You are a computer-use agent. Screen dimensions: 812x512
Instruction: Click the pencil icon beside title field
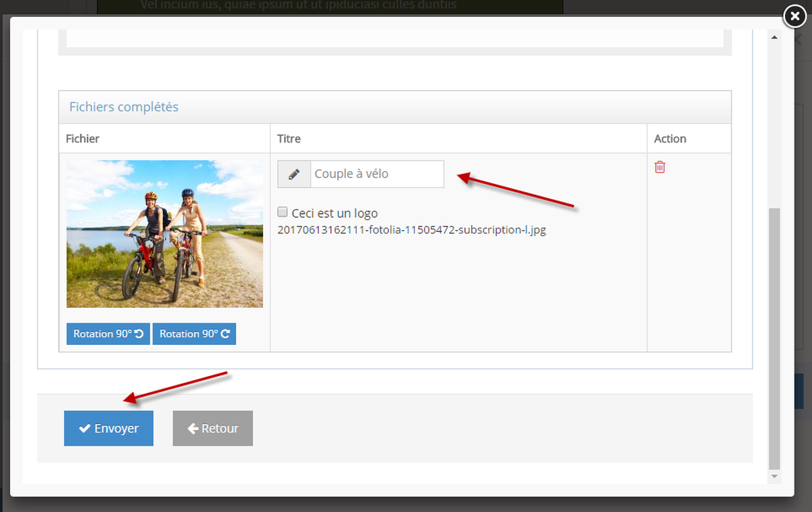(294, 174)
